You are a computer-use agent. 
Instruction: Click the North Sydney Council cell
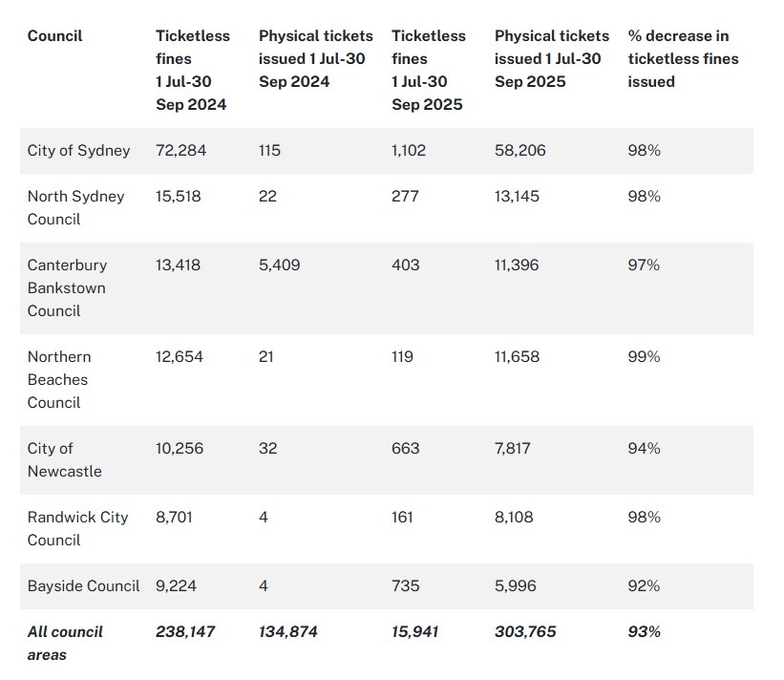point(75,207)
